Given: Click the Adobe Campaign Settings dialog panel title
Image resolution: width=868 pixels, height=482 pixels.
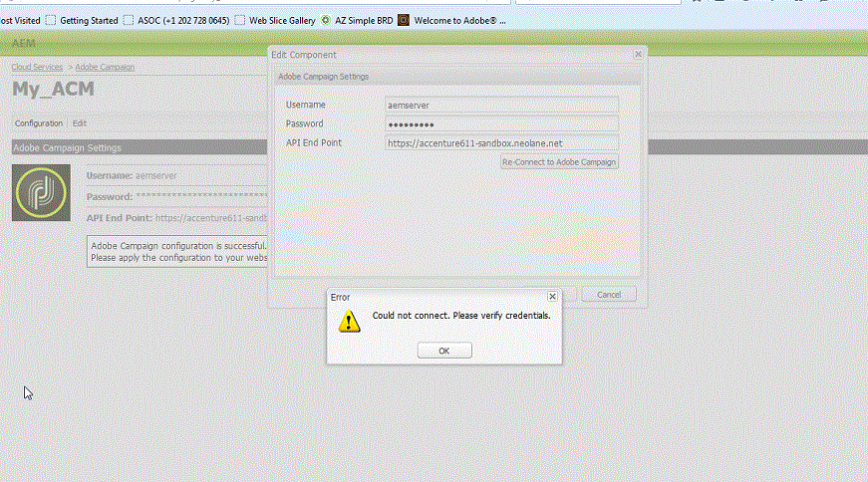Looking at the screenshot, I should pos(323,77).
